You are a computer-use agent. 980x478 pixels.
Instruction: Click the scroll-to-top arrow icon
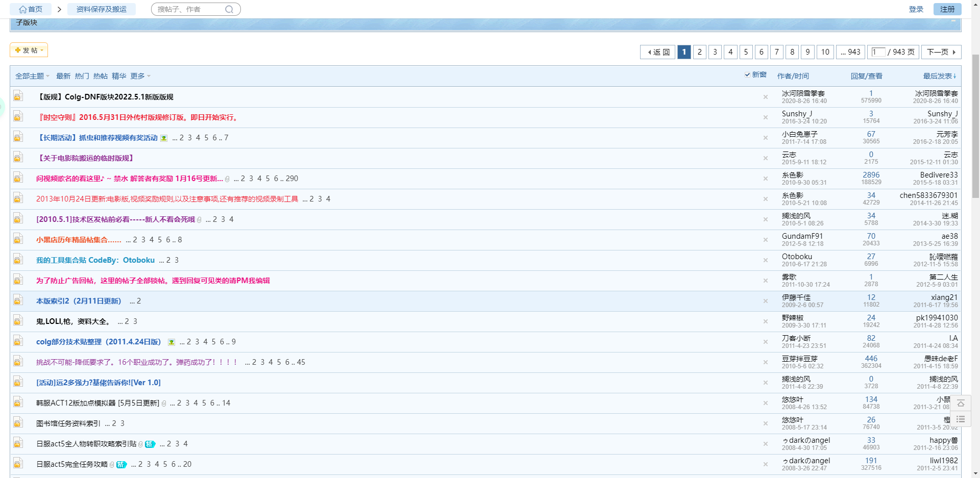(961, 403)
